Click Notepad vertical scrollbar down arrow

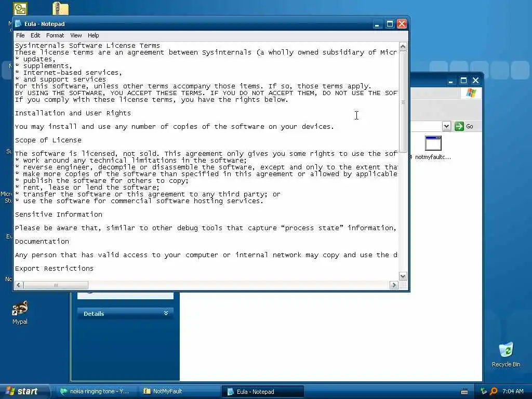[403, 276]
